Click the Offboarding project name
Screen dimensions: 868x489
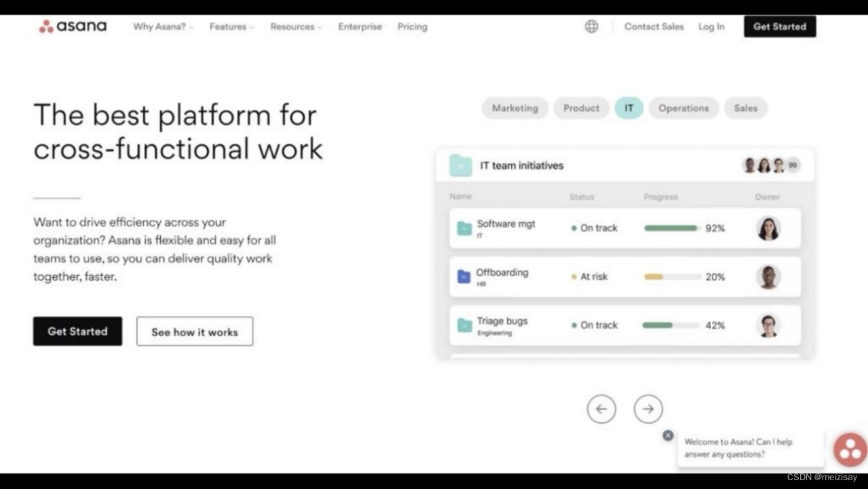502,272
